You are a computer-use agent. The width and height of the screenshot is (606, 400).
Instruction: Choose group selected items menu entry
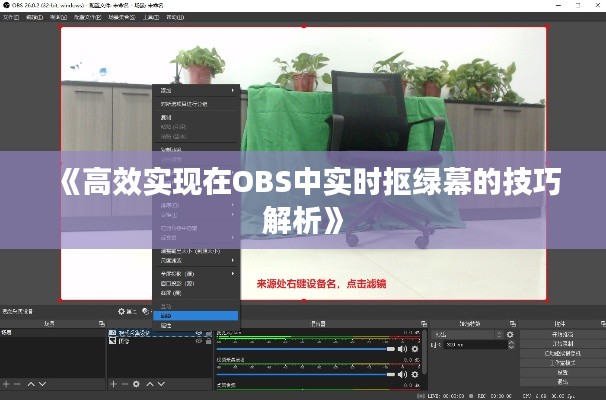click(196, 104)
